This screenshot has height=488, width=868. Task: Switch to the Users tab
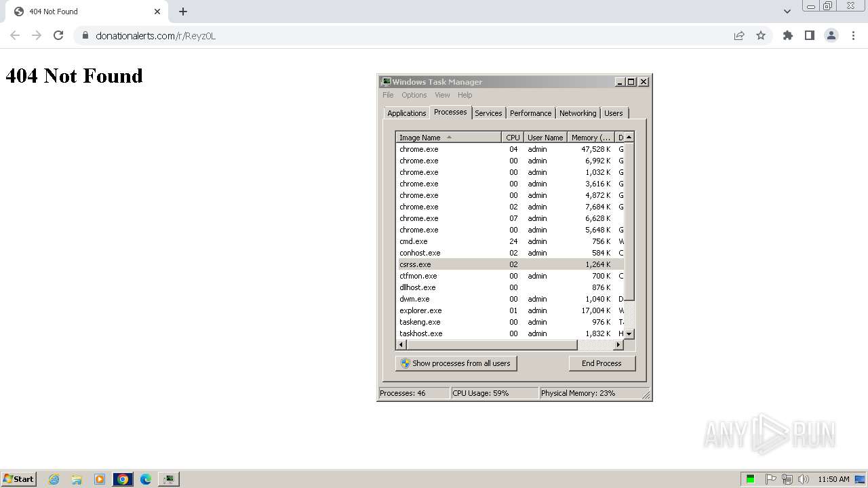pos(614,113)
